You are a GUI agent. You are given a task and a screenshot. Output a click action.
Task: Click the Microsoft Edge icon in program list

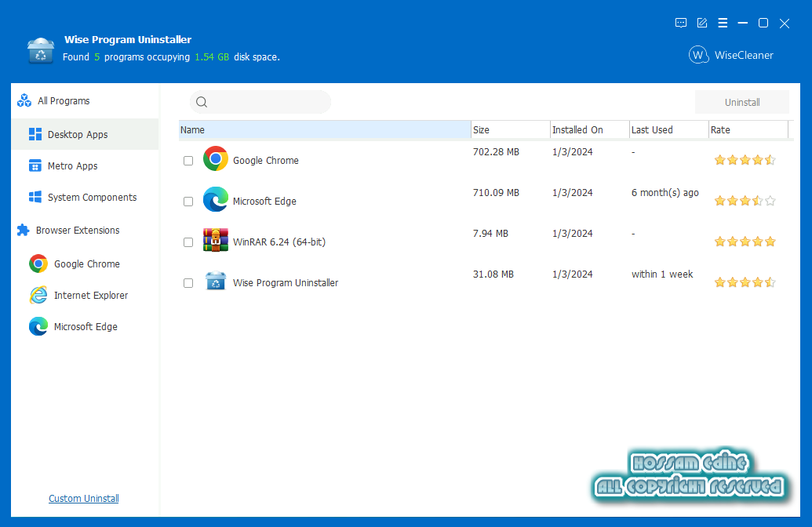click(216, 199)
